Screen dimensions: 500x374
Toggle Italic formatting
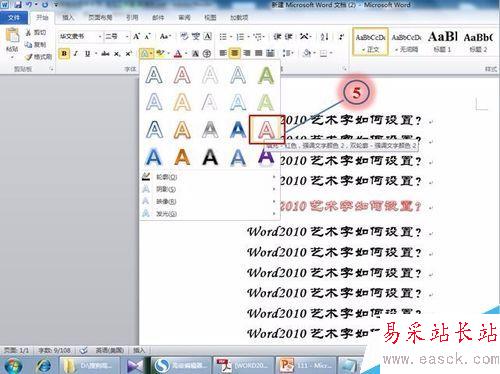click(x=76, y=53)
